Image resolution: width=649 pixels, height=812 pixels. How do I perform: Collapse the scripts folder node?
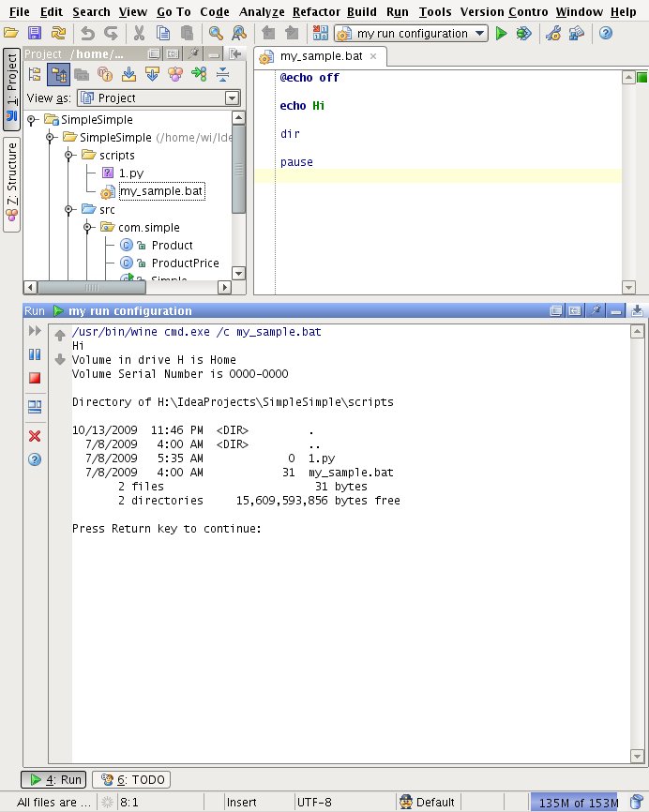[x=68, y=156]
